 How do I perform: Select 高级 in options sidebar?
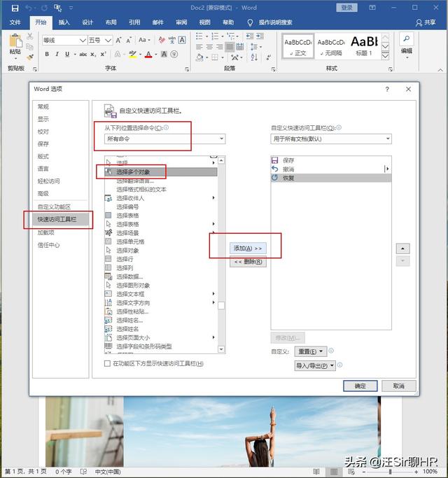(43, 193)
